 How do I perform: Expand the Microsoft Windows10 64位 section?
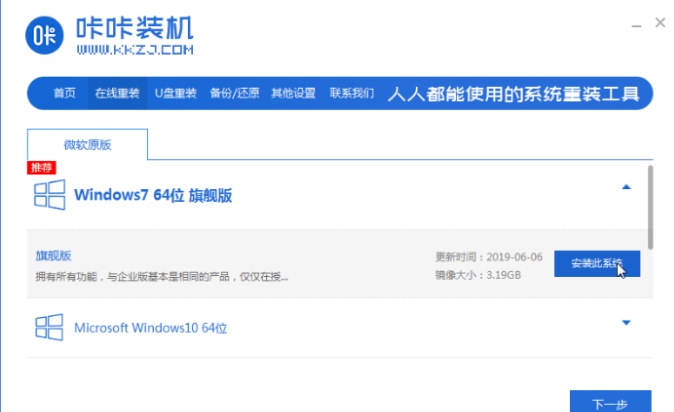[x=626, y=323]
